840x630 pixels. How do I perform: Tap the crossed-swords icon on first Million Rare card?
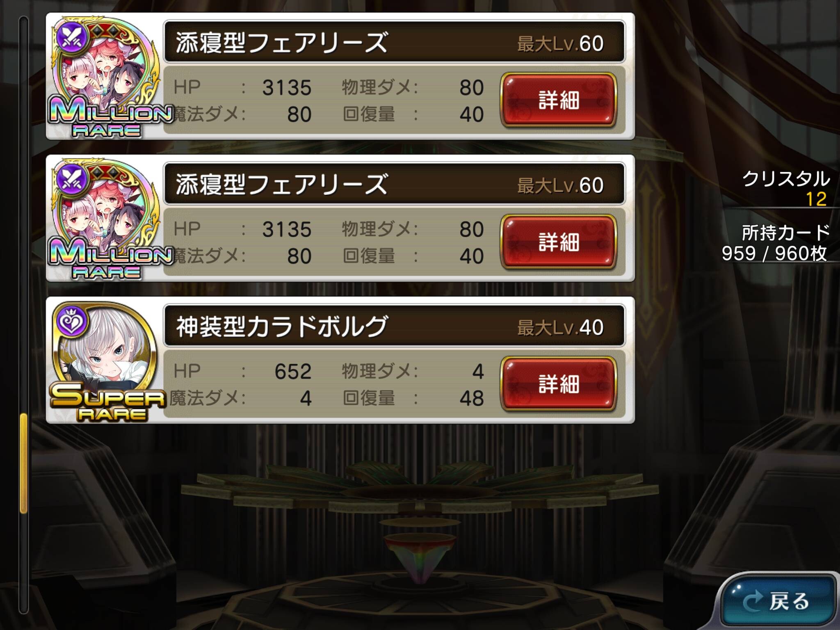pos(72,37)
